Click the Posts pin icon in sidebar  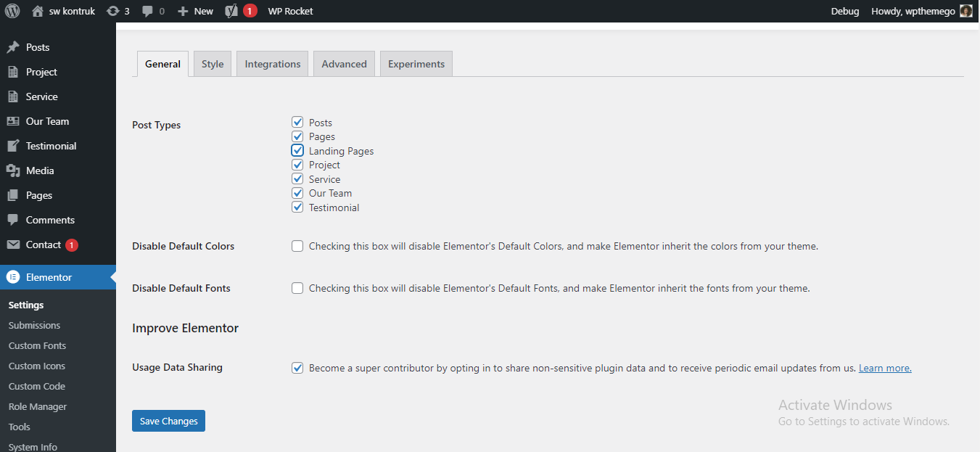(13, 47)
